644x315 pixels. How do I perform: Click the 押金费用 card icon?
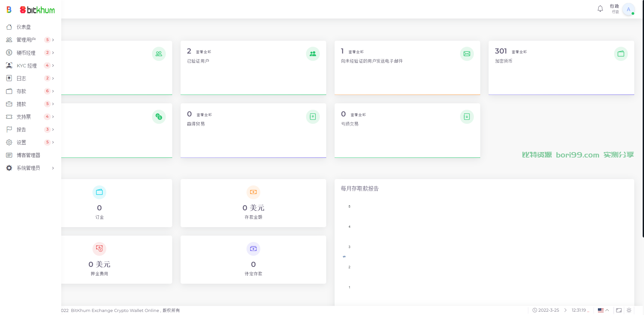point(99,249)
